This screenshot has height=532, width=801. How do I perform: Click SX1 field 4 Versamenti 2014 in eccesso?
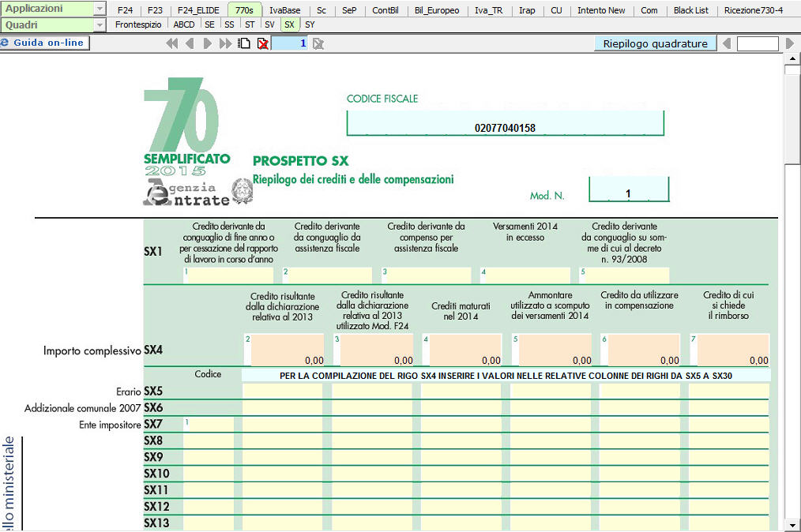click(525, 275)
